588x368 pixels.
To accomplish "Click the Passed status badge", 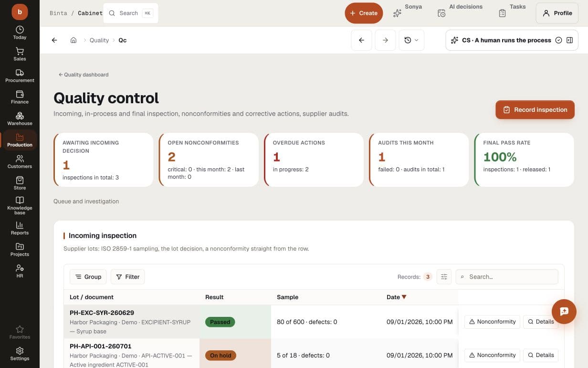I will click(220, 322).
